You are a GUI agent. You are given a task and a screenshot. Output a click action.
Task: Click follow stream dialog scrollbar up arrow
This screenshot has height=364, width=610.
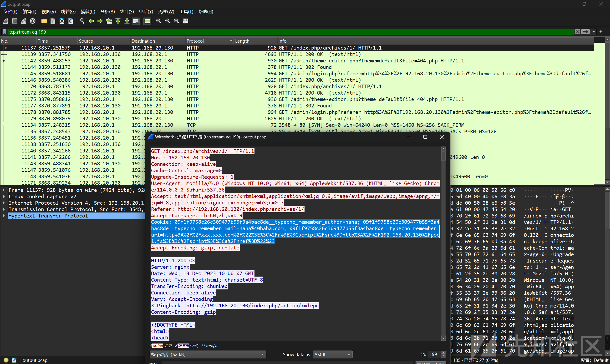pyautogui.click(x=443, y=149)
